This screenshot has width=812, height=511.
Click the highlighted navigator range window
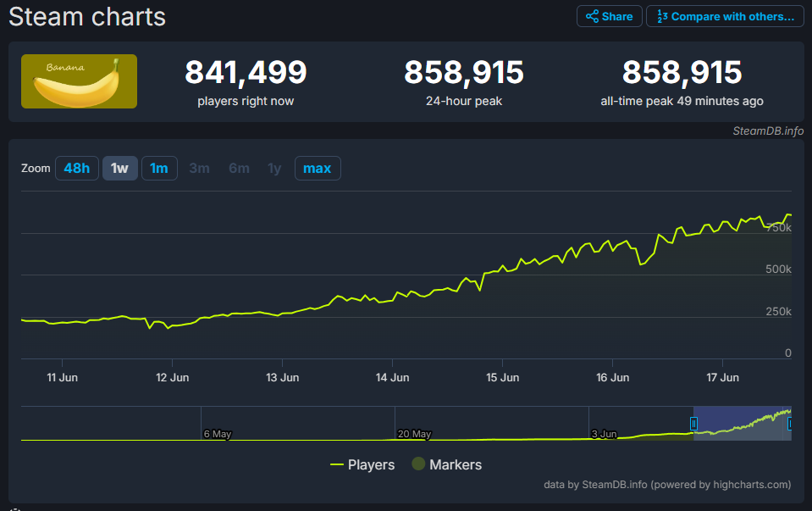[742, 424]
